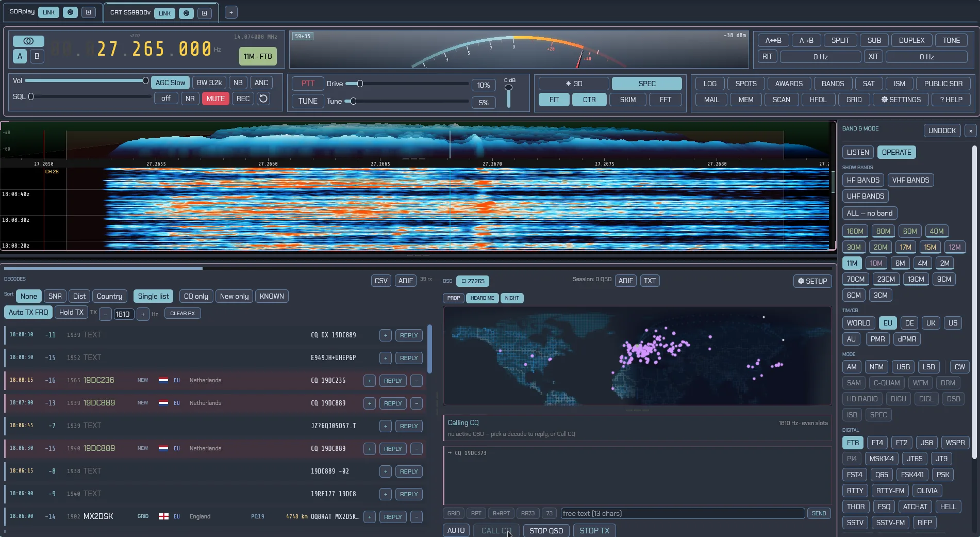980x537 pixels.
Task: Open the ? HELP button
Action: point(951,100)
